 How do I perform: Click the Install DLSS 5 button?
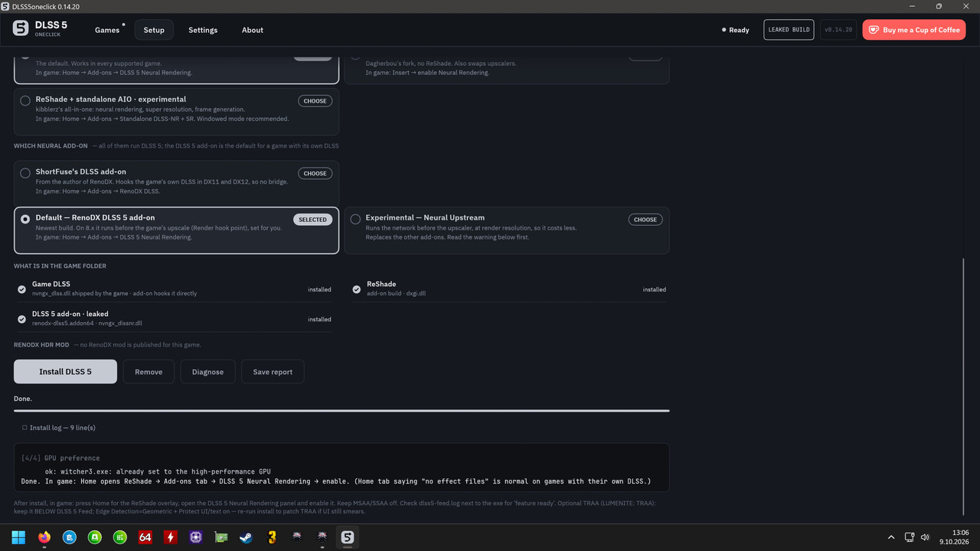click(x=65, y=371)
